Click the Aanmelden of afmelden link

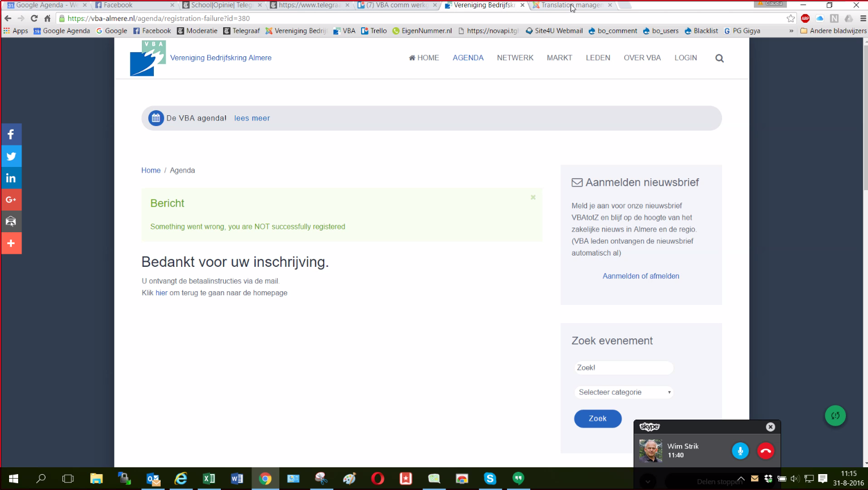click(641, 276)
